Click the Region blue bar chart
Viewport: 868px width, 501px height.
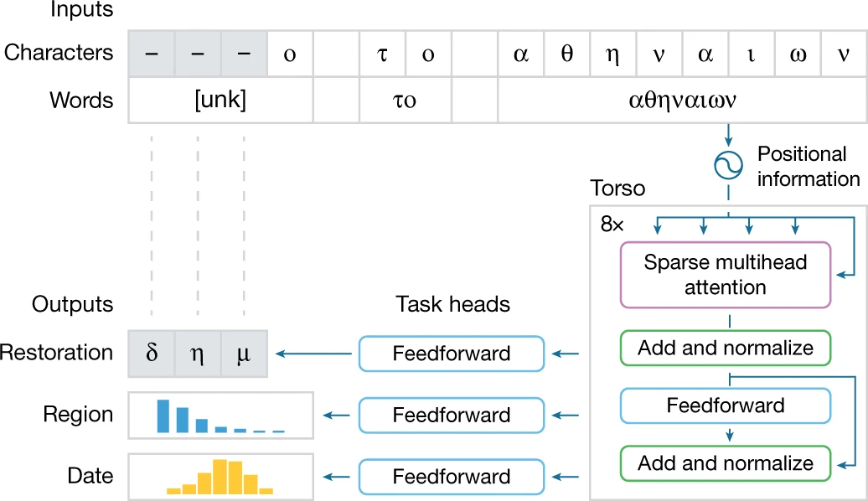220,415
